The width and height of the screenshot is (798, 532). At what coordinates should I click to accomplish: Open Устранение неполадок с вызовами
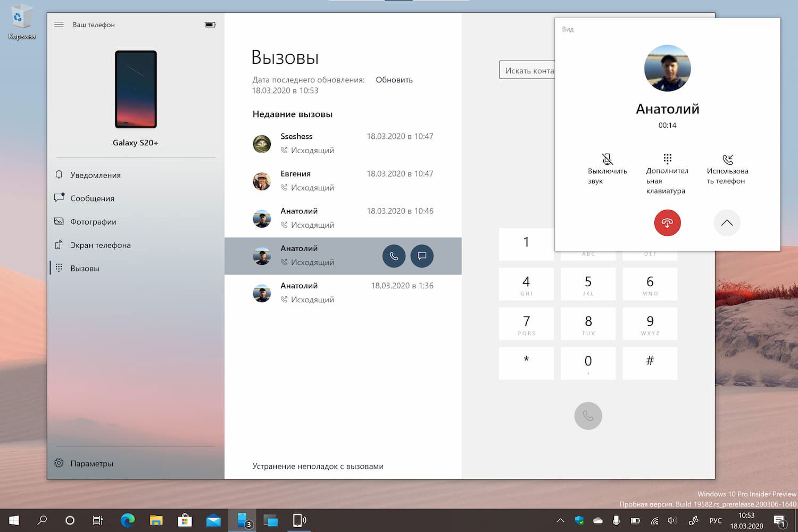click(x=318, y=466)
